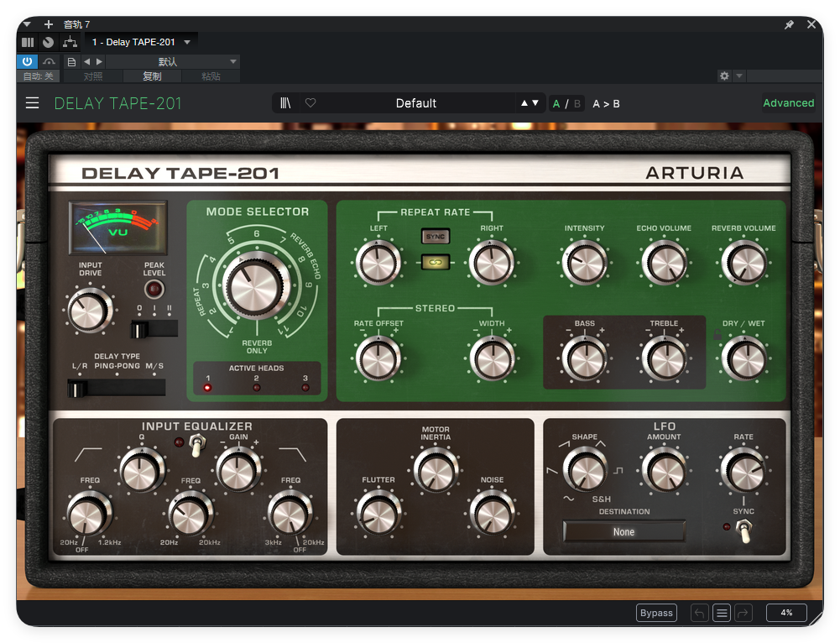Click the Echo Volume knob
The height and width of the screenshot is (643, 840).
[665, 263]
